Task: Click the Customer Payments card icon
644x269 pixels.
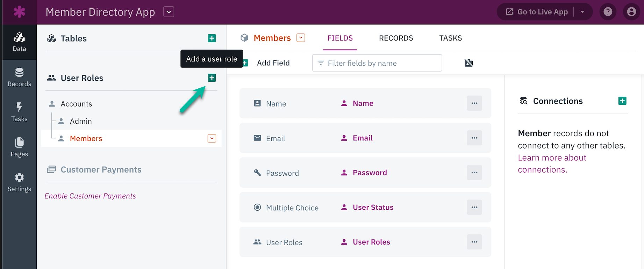Action: click(x=51, y=169)
